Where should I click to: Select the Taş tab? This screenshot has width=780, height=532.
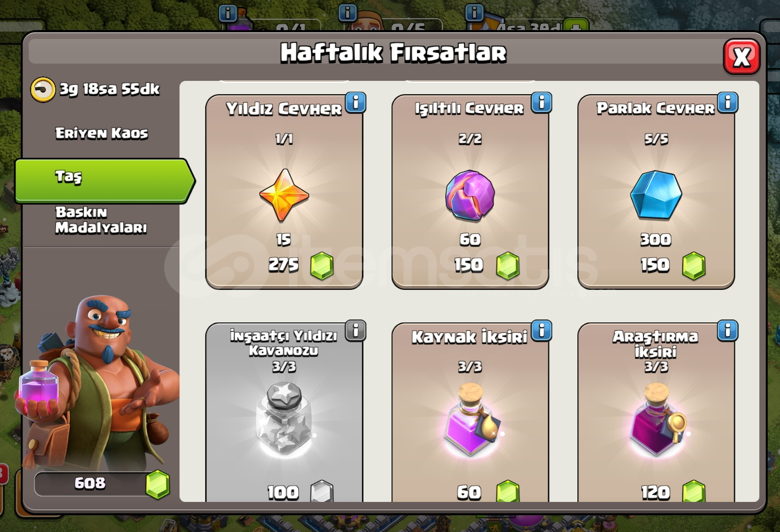pyautogui.click(x=105, y=181)
